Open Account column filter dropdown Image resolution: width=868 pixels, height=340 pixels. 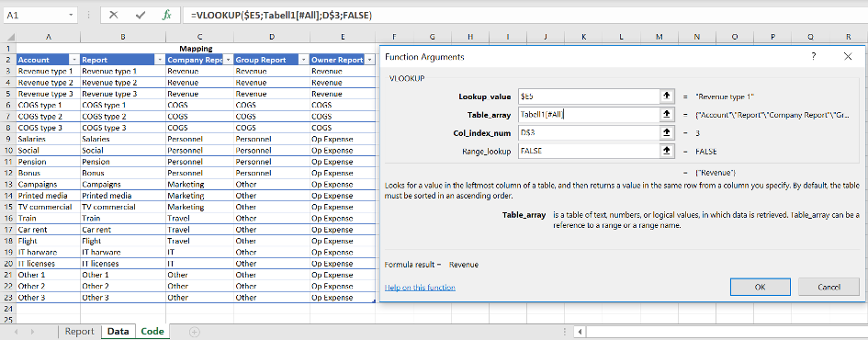[74, 60]
